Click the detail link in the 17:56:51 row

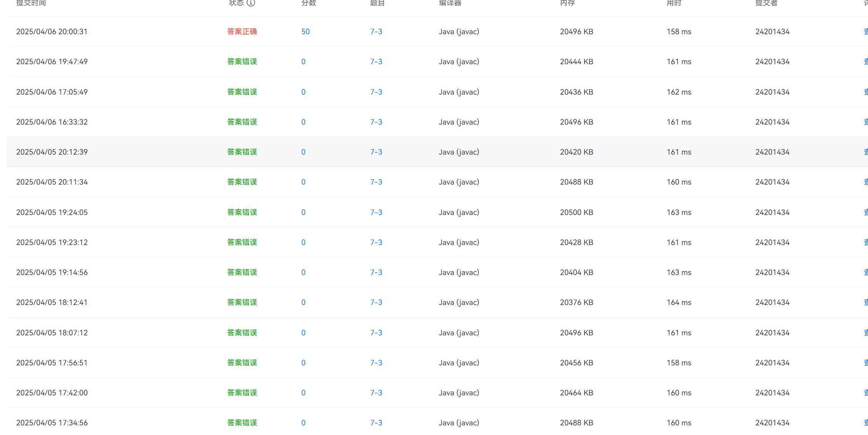(x=865, y=363)
